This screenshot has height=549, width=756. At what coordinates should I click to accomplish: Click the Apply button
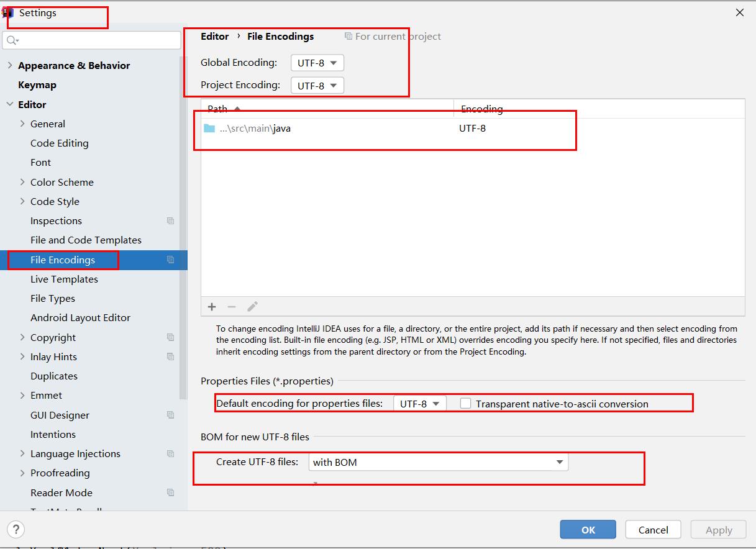719,530
